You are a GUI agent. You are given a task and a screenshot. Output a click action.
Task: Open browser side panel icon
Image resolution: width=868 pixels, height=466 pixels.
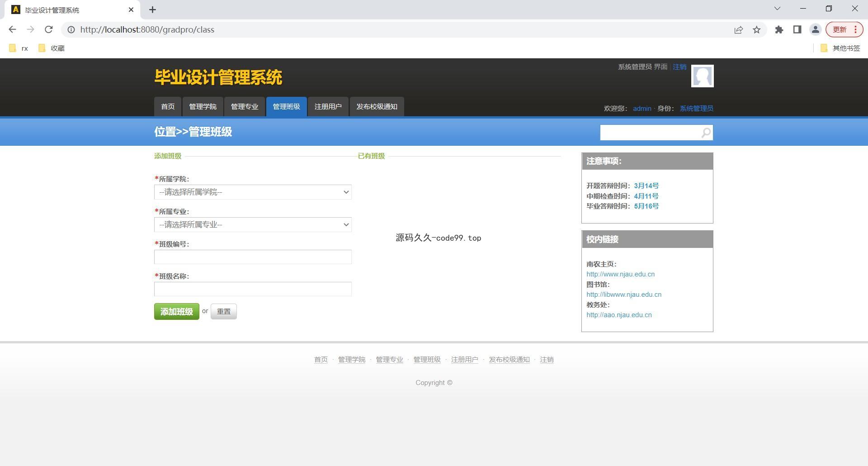797,29
